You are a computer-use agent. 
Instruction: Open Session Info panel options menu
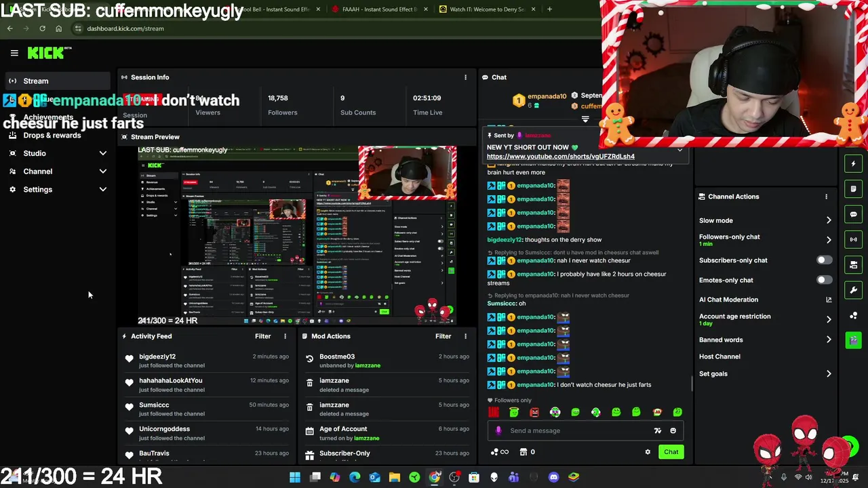click(465, 77)
